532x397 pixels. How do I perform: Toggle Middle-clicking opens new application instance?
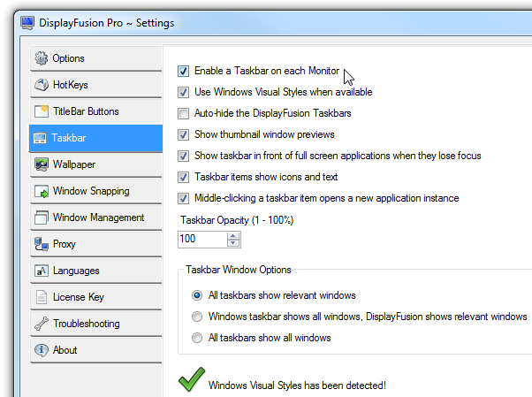coord(183,198)
